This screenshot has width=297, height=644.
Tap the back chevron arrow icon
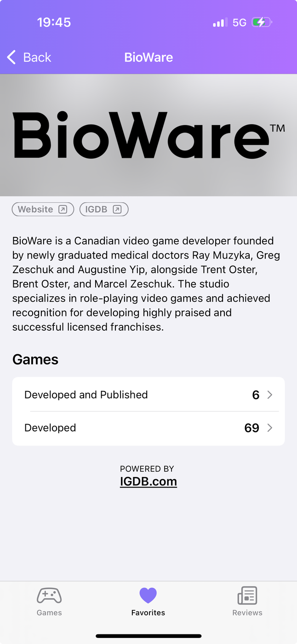pyautogui.click(x=11, y=57)
